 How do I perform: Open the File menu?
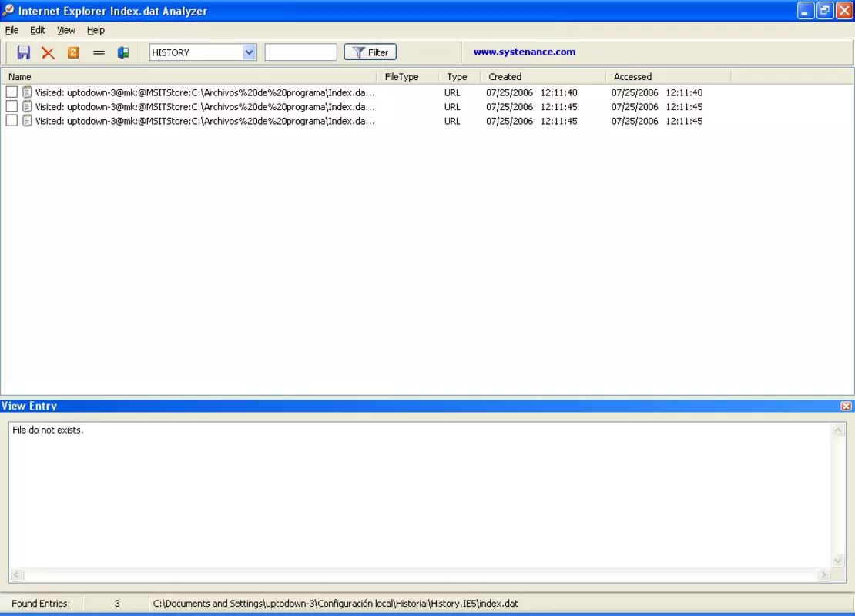point(12,30)
